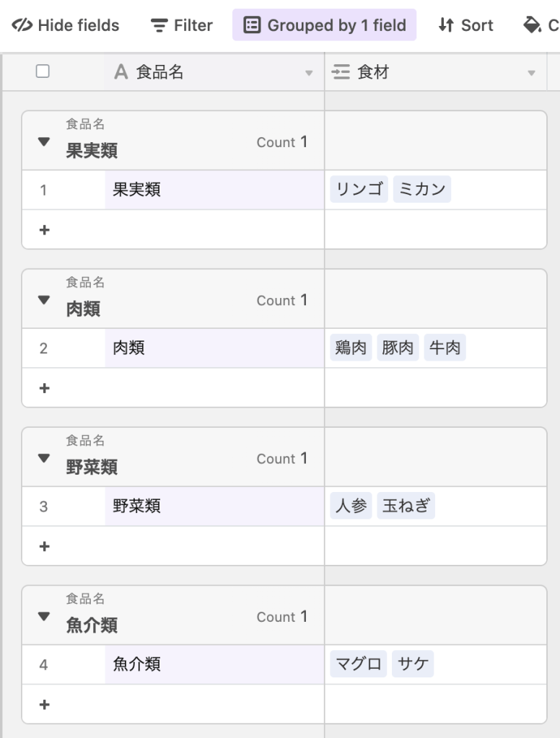Image resolution: width=560 pixels, height=738 pixels.
Task: Toggle the select-all checkbox in header
Action: [43, 71]
